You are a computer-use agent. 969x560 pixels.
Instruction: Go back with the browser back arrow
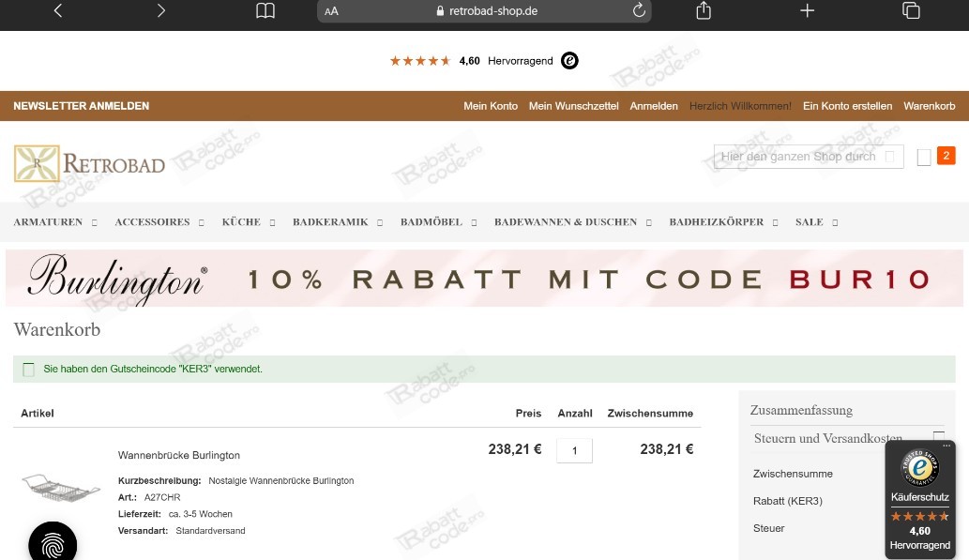click(58, 10)
